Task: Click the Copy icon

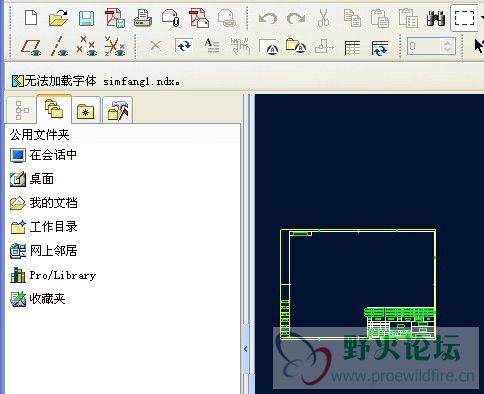Action: 352,18
